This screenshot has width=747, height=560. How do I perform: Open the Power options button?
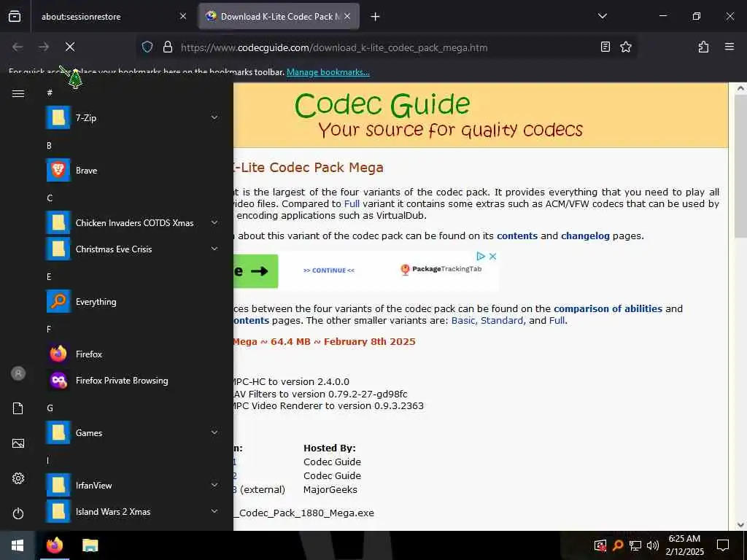18,513
